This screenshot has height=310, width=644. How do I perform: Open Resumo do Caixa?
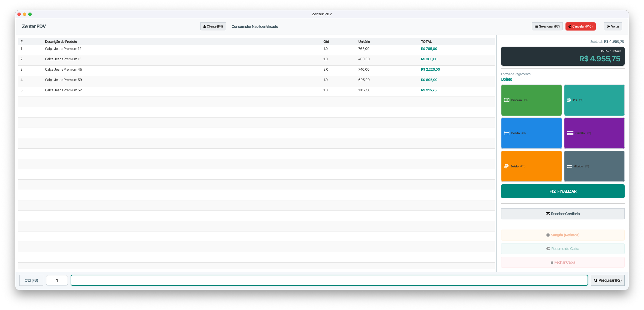[562, 249]
